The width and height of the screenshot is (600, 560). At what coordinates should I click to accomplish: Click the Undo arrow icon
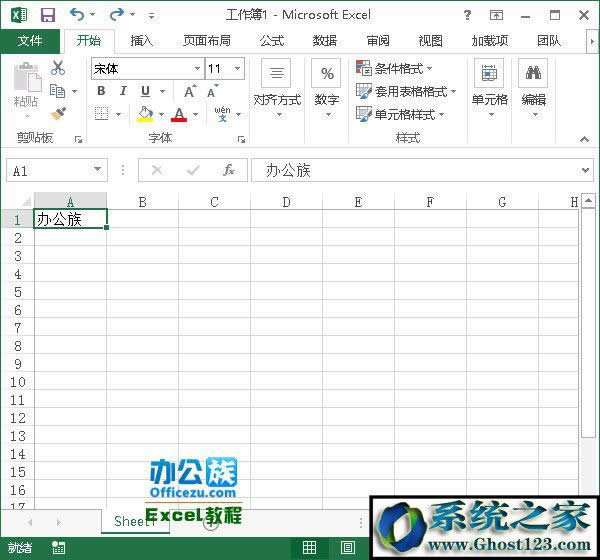(x=77, y=15)
